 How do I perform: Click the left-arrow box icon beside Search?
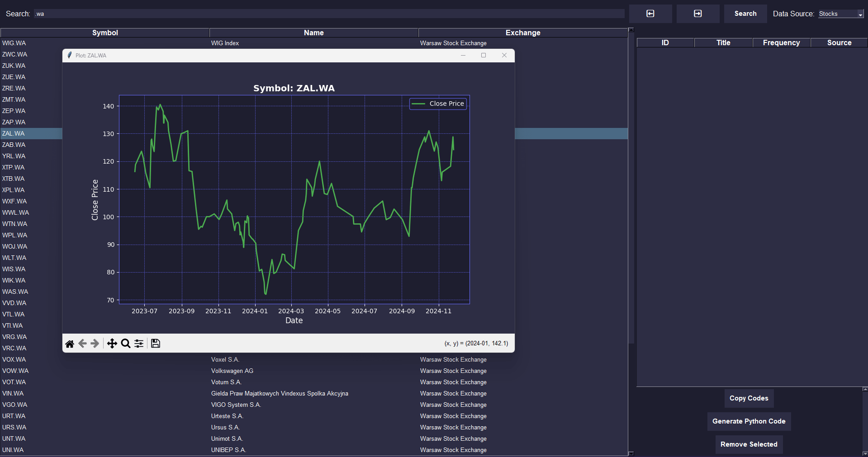[x=650, y=14]
